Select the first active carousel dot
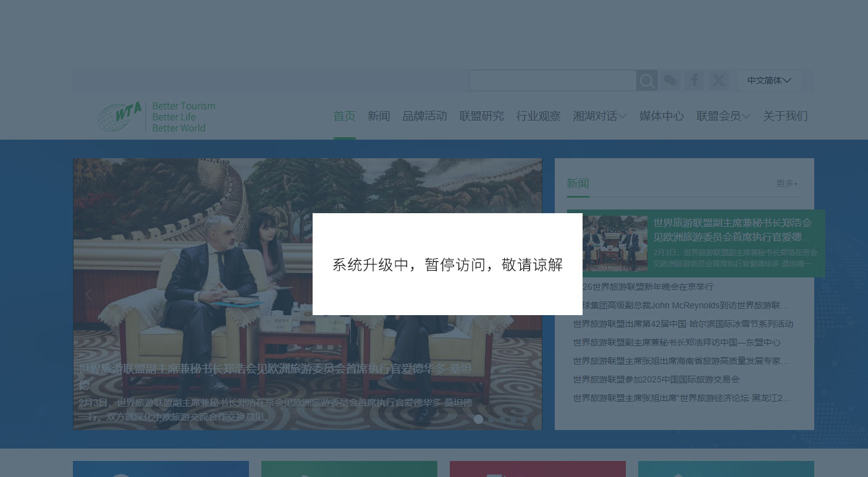The image size is (868, 477). [478, 419]
